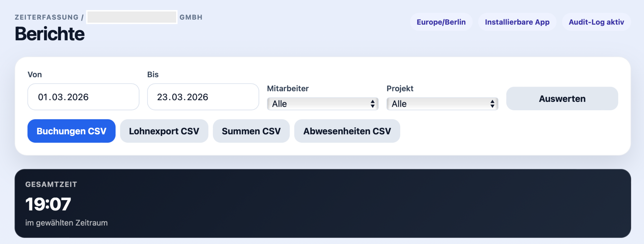Click the Mitarbeiter select arrows icon
Image resolution: width=644 pixels, height=244 pixels.
coord(373,104)
